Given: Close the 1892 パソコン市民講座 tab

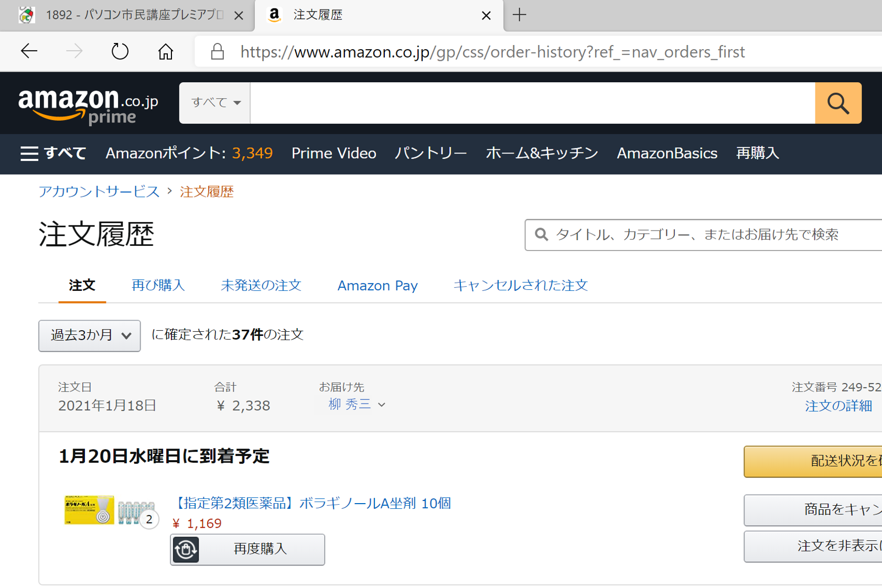Looking at the screenshot, I should (x=239, y=16).
